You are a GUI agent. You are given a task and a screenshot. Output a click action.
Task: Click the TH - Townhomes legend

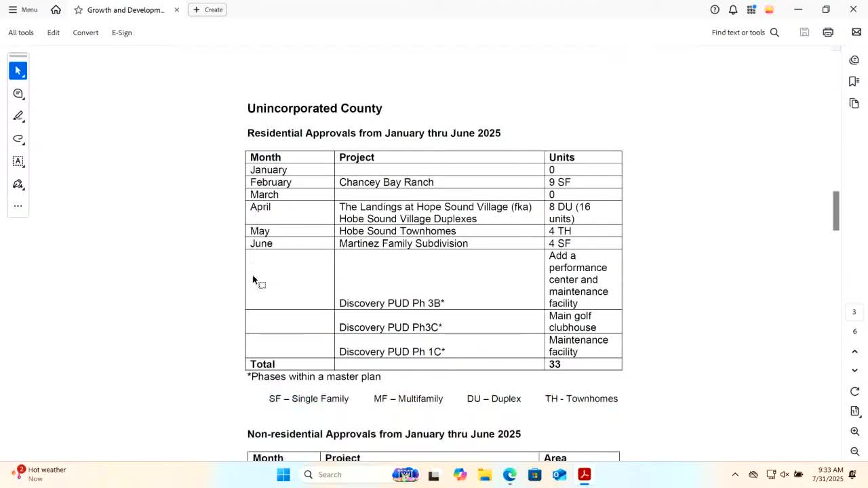pyautogui.click(x=581, y=399)
